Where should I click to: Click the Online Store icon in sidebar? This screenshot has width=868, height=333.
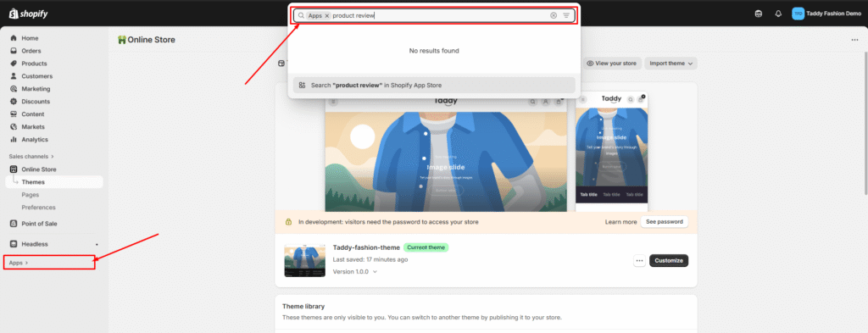(14, 169)
